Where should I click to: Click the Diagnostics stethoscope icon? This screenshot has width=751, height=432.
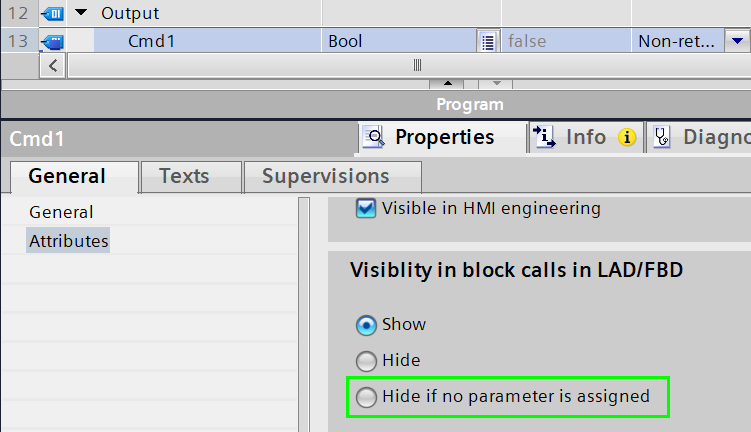[661, 138]
